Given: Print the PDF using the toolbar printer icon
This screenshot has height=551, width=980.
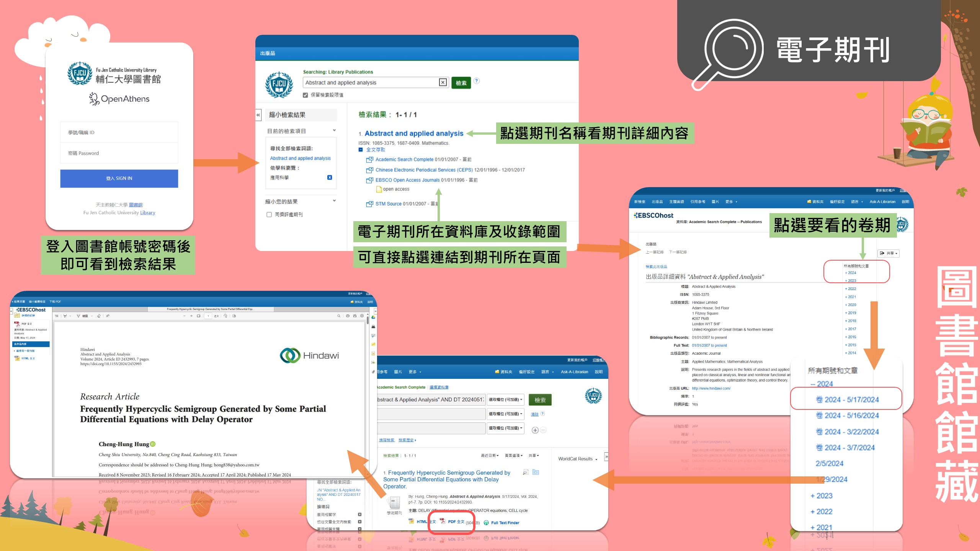Looking at the screenshot, I should click(x=348, y=316).
